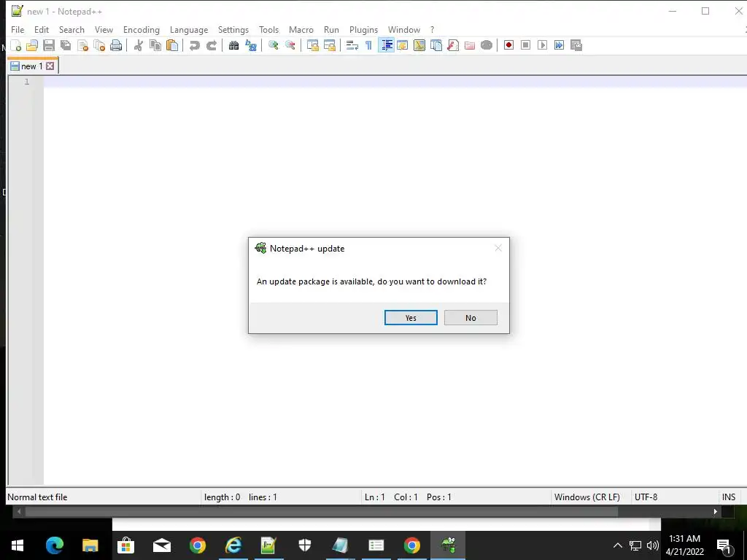The height and width of the screenshot is (560, 747).
Task: Open the File menu
Action: pos(18,29)
